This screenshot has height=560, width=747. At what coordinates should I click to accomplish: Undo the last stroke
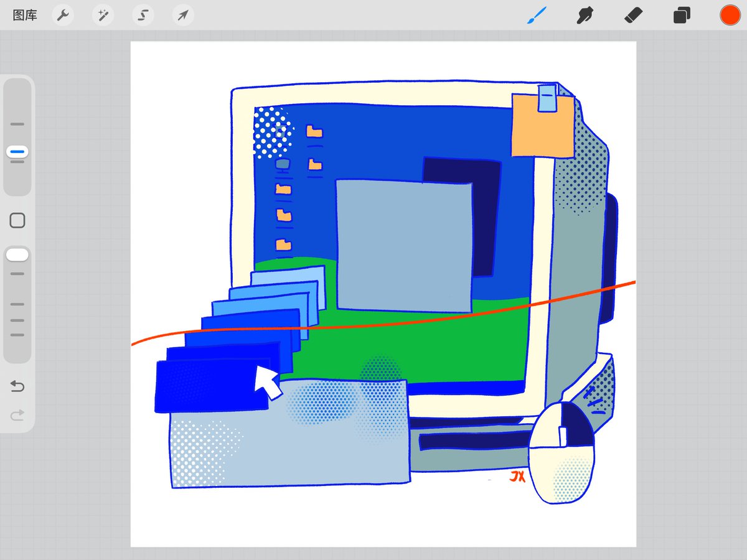point(17,387)
